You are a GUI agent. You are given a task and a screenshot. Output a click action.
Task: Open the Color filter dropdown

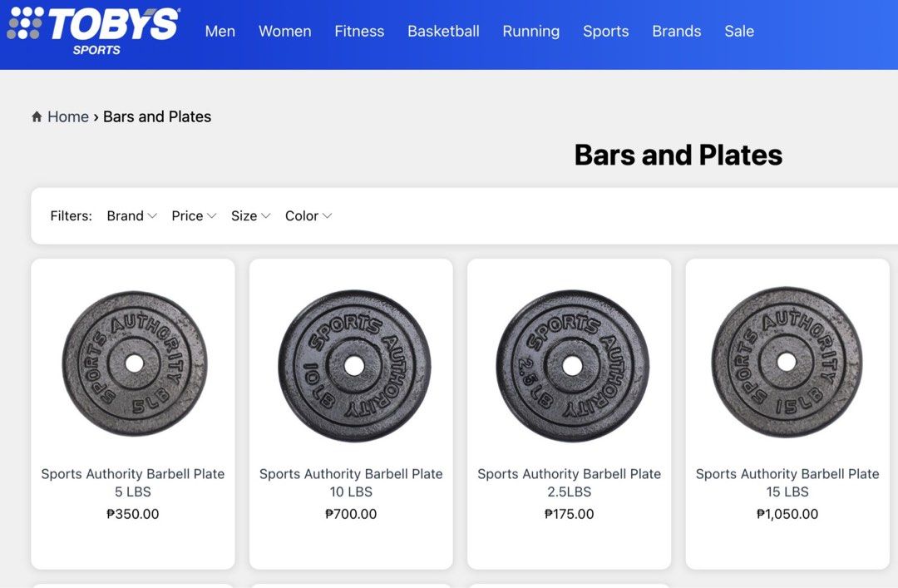click(x=308, y=215)
